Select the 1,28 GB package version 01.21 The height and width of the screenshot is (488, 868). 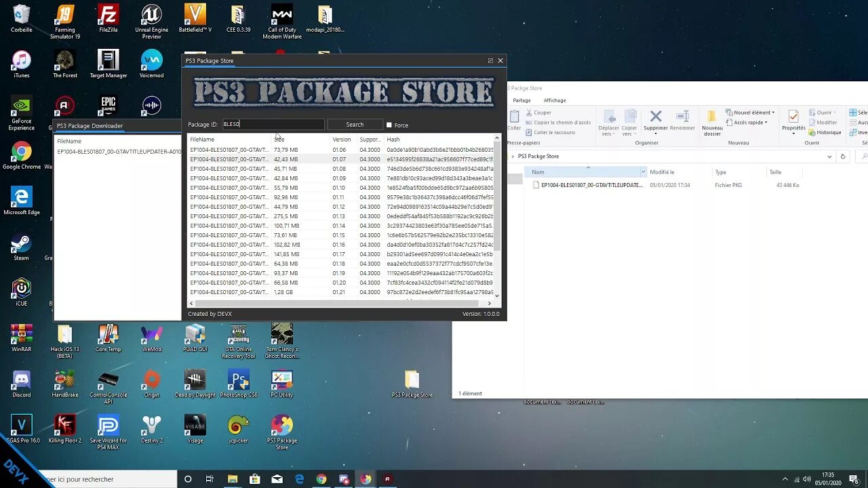tap(341, 292)
